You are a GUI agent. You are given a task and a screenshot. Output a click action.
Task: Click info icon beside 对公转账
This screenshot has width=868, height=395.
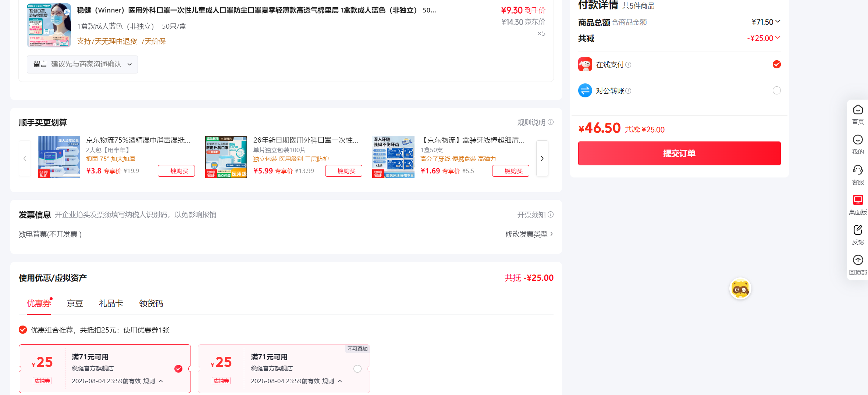(628, 91)
